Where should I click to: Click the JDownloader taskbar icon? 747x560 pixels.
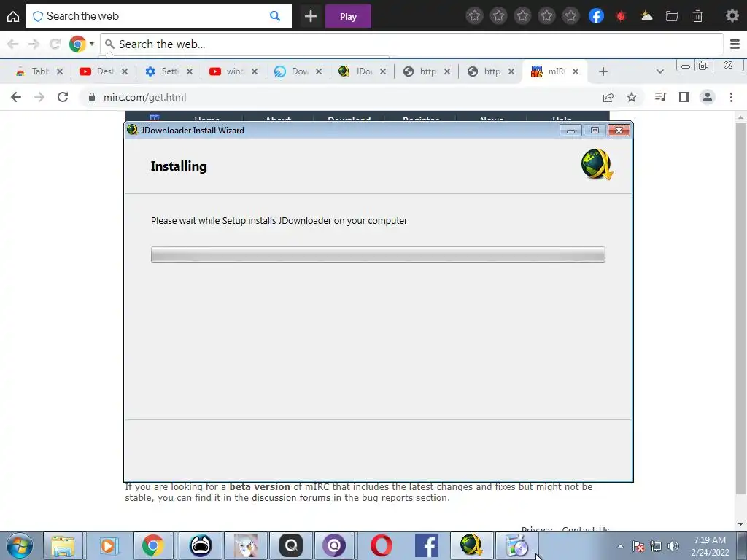click(471, 545)
